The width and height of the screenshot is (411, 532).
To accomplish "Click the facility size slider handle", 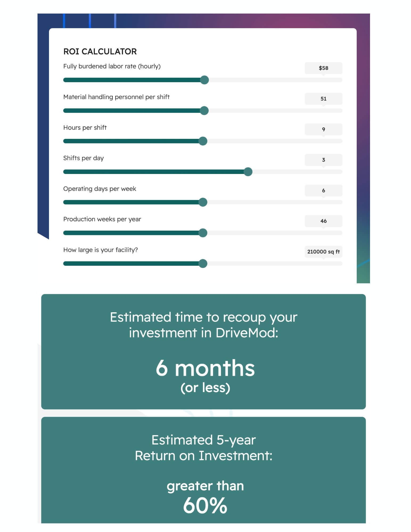I will [x=203, y=264].
